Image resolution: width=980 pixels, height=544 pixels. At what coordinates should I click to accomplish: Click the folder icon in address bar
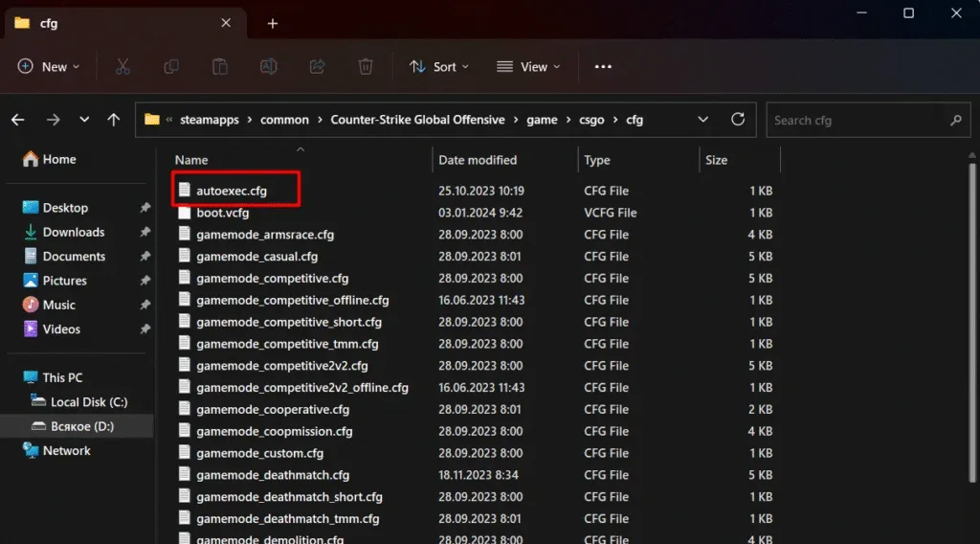(152, 120)
